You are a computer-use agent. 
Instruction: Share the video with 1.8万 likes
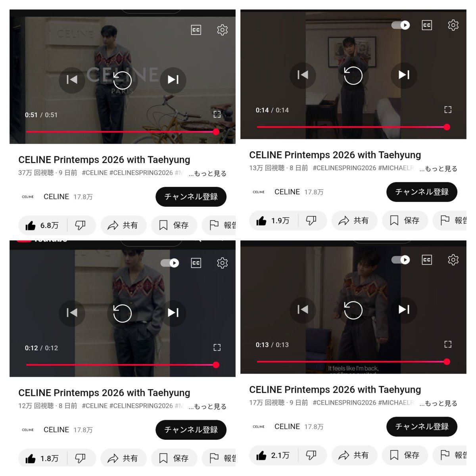coord(123,459)
